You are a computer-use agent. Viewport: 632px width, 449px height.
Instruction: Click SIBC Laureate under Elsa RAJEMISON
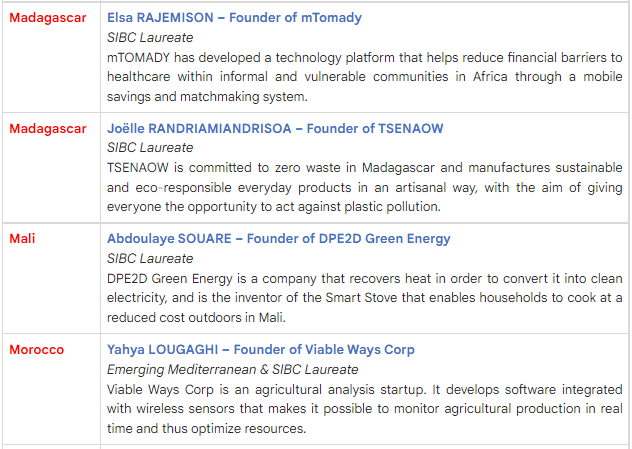[150, 37]
